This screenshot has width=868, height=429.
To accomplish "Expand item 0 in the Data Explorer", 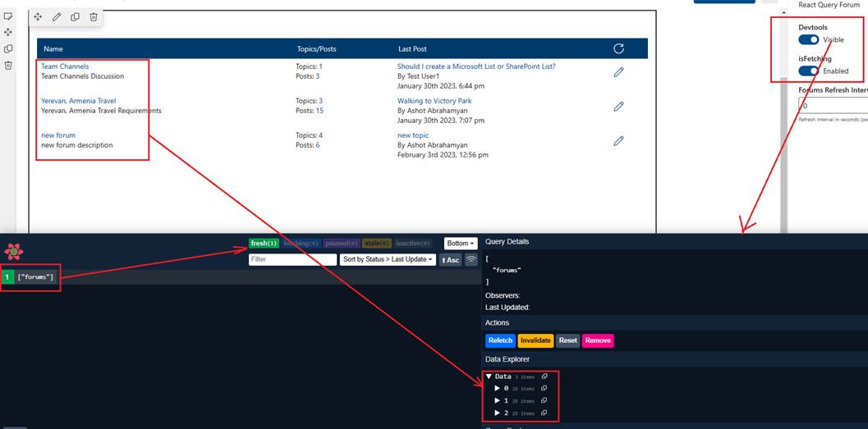I will pyautogui.click(x=496, y=388).
